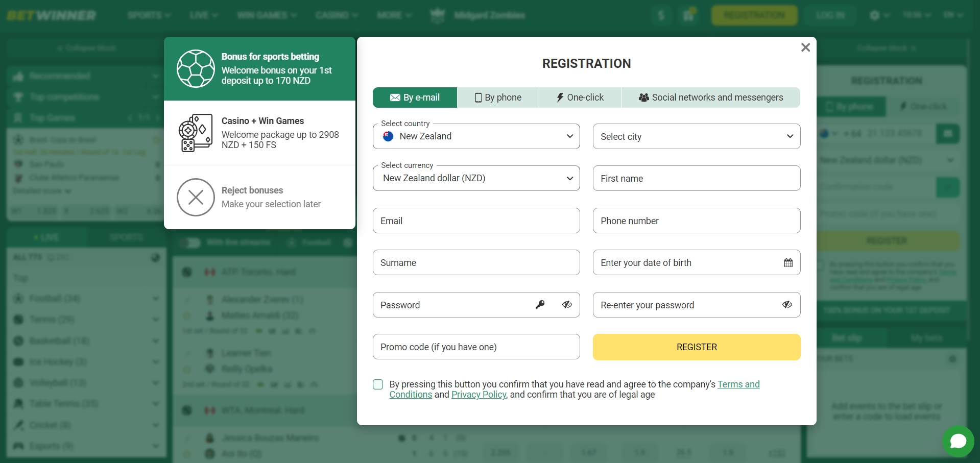The width and height of the screenshot is (980, 463).
Task: Switch to One-click registration tab
Action: coord(580,98)
